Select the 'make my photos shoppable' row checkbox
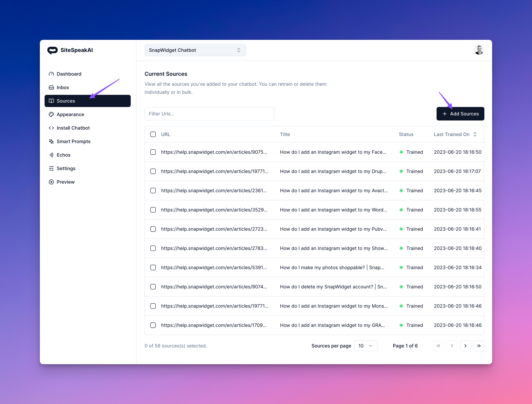This screenshot has height=404, width=532. tap(153, 267)
